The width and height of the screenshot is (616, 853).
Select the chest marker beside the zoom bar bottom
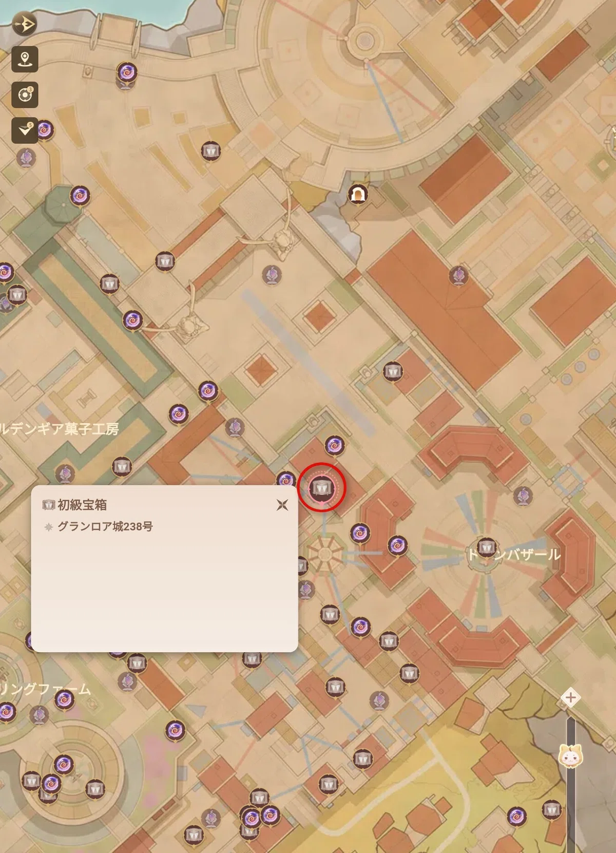click(x=552, y=810)
